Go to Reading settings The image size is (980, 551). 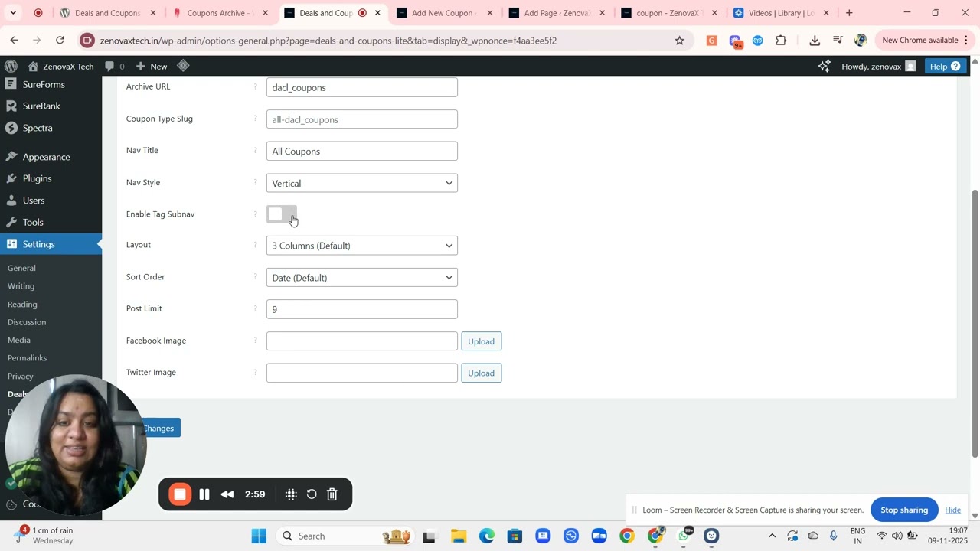22,304
